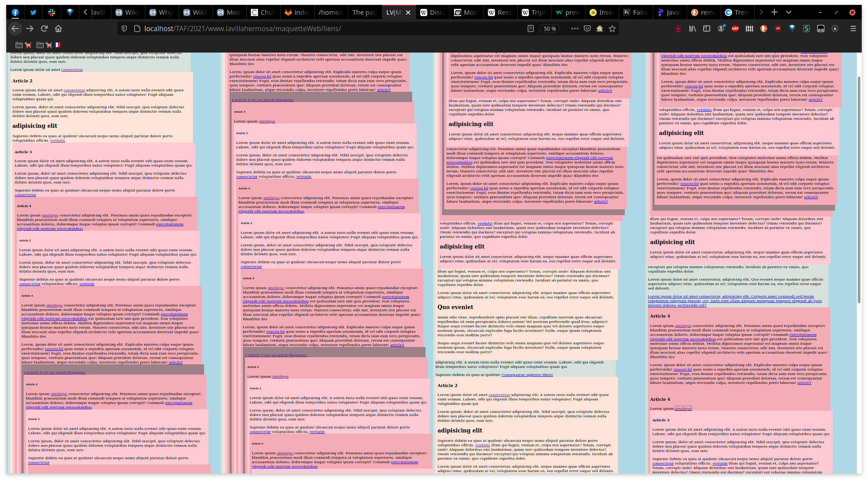Click 'L'article 5 est un article-fragment' link
Image resolution: width=868 pixels, height=481 pixels.
[262, 100]
